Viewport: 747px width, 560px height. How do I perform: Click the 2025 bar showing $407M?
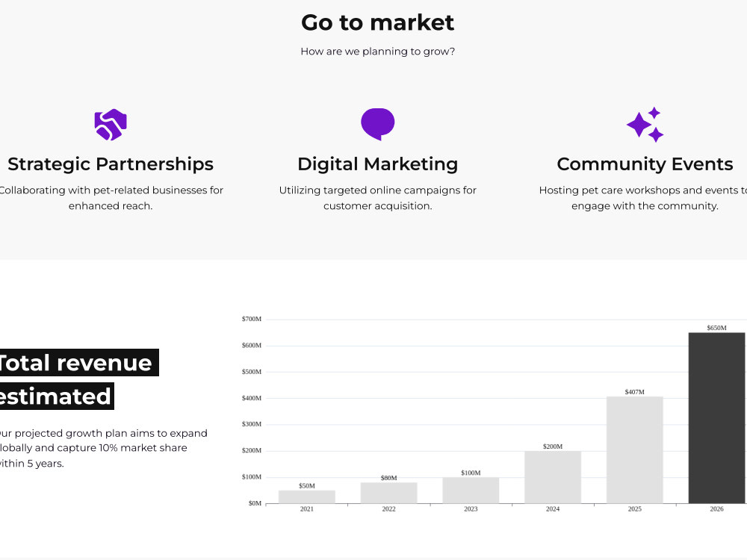pos(634,449)
